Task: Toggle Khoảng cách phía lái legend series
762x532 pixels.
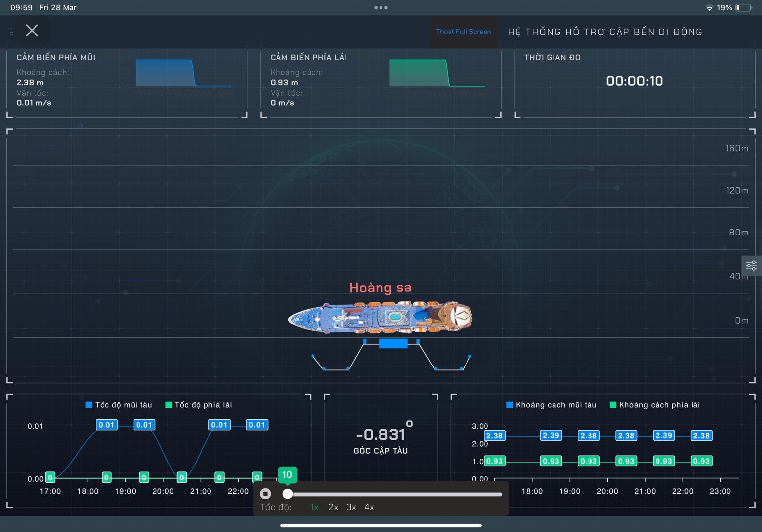Action: (x=655, y=405)
